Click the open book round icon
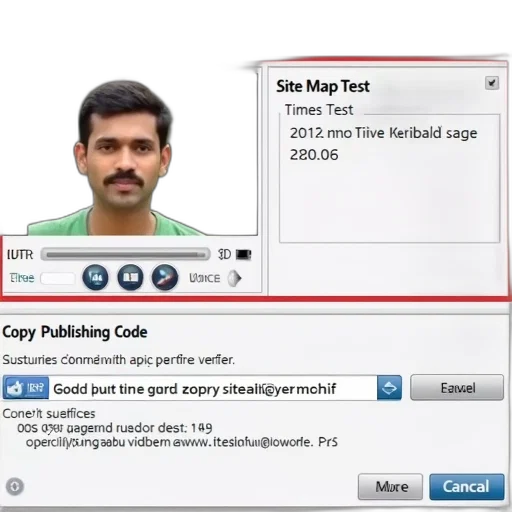Image resolution: width=512 pixels, height=512 pixels. click(x=130, y=277)
